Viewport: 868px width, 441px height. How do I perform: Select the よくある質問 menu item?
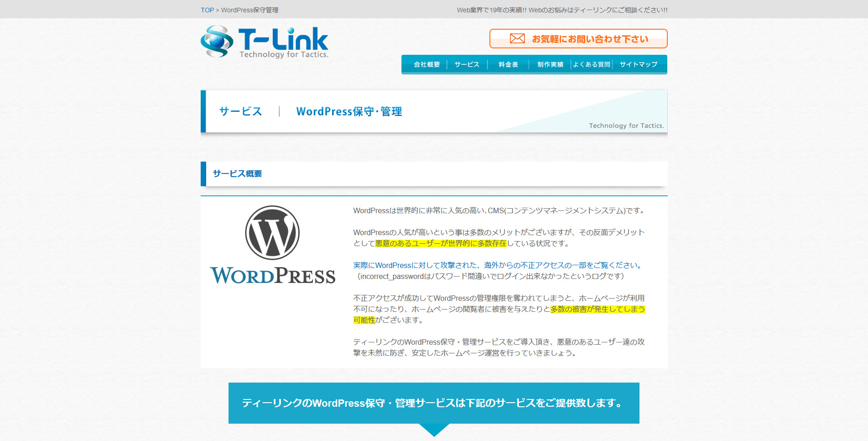(591, 64)
